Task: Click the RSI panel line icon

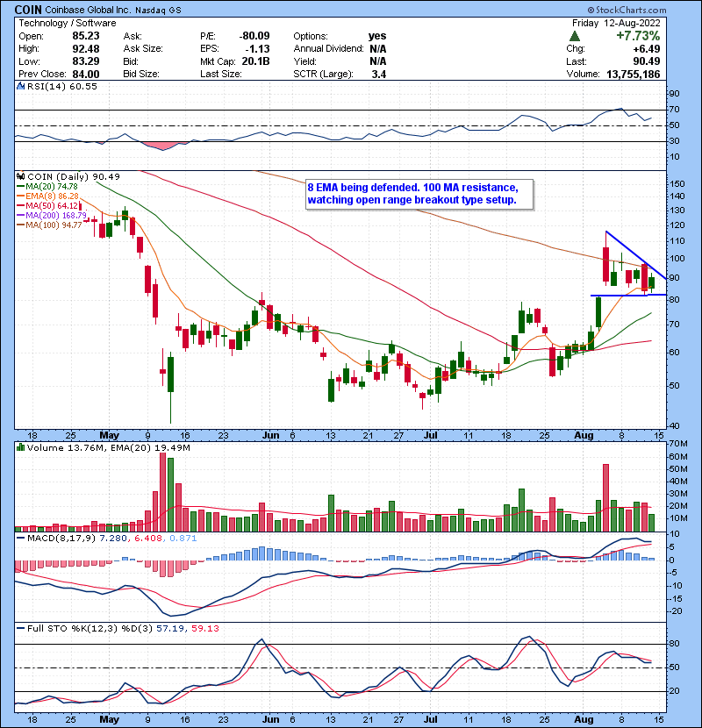Action: (20, 86)
